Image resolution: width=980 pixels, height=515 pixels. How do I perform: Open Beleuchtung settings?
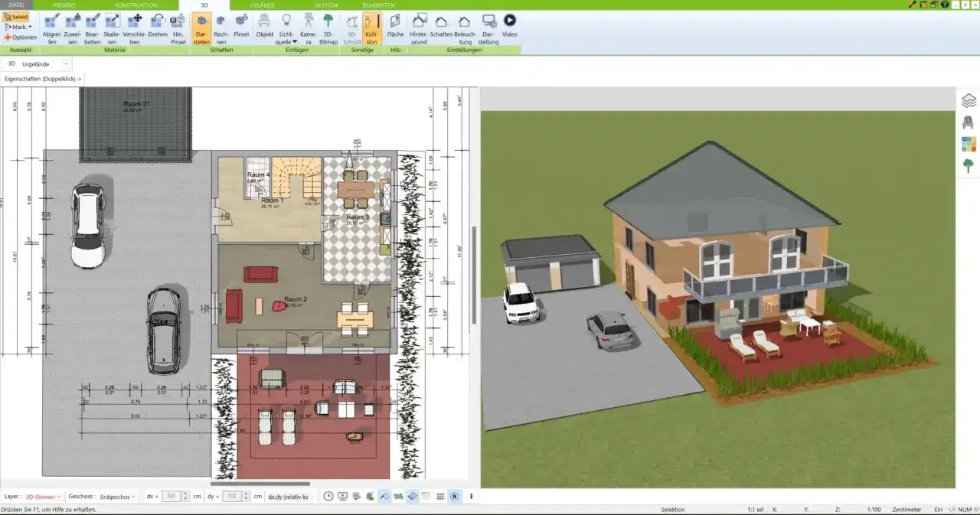(x=465, y=29)
